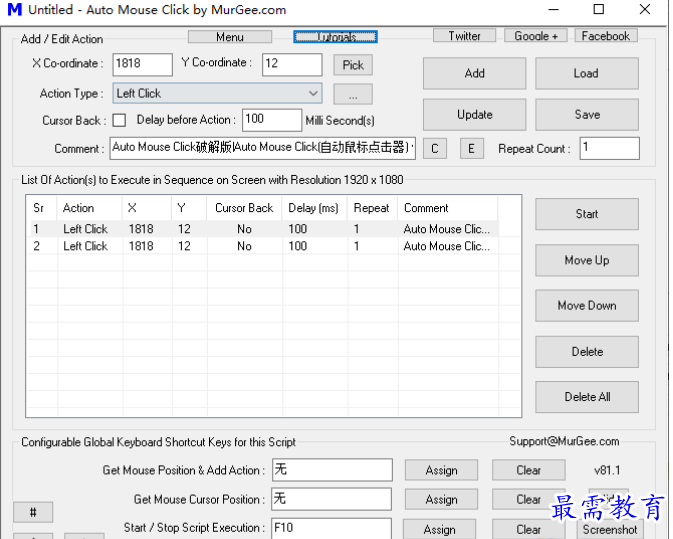Click the X Co-ordinate input field
Screen dimensions: 673x539
[142, 64]
